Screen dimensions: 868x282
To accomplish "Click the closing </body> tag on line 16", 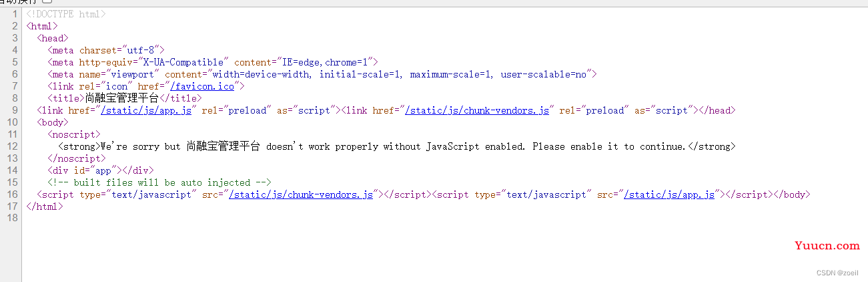I will (791, 194).
